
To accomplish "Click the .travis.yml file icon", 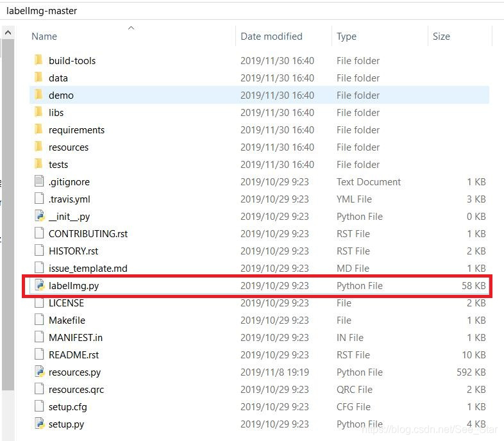I will [x=39, y=198].
